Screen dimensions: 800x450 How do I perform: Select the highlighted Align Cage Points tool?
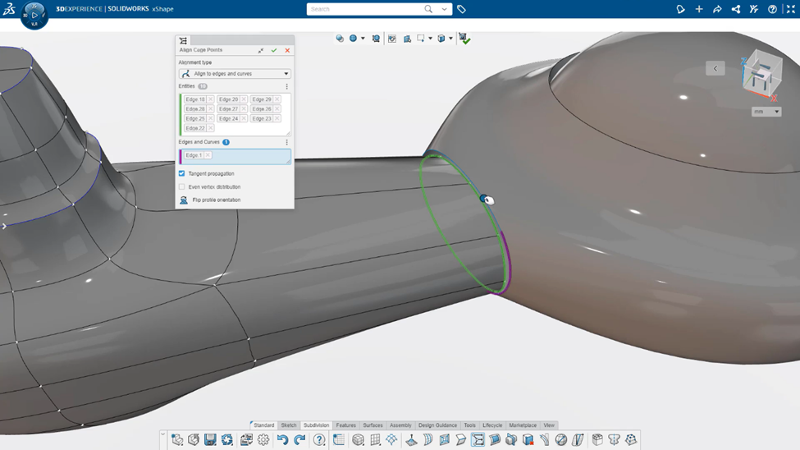478,439
